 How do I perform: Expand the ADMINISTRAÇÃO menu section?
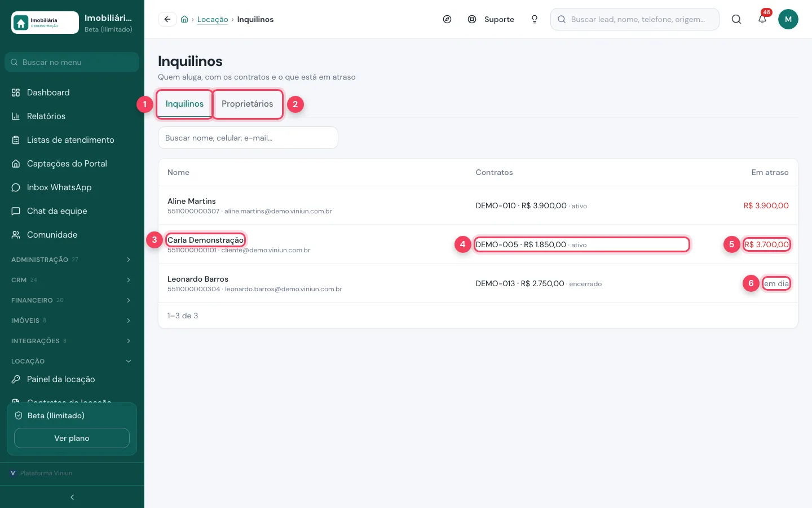point(72,260)
